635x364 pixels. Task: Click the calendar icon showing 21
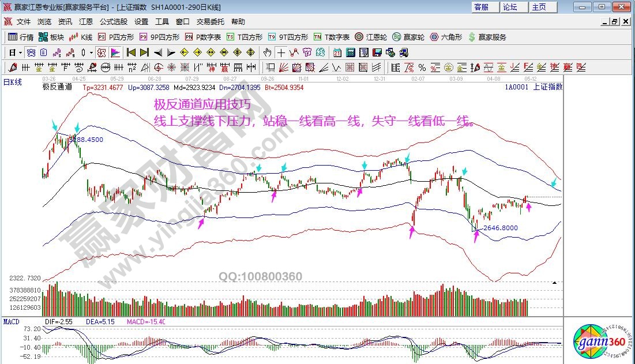point(337,52)
